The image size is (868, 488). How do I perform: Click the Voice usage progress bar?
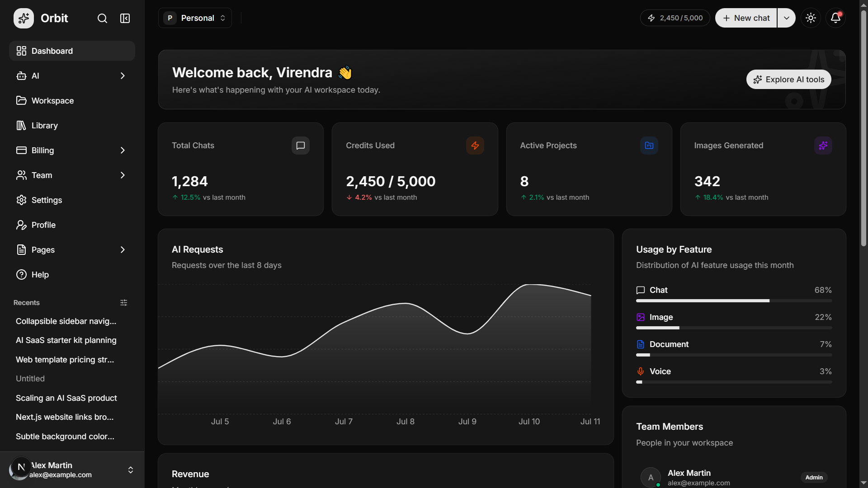point(734,382)
